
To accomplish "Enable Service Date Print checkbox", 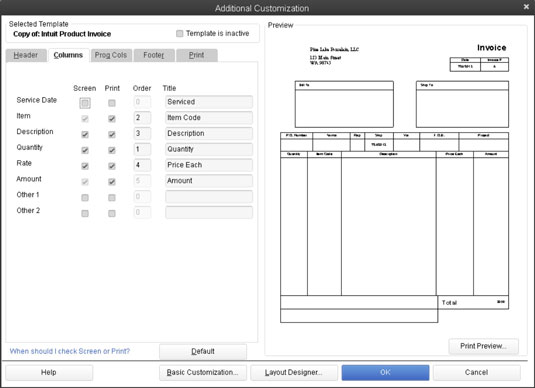I will point(112,103).
